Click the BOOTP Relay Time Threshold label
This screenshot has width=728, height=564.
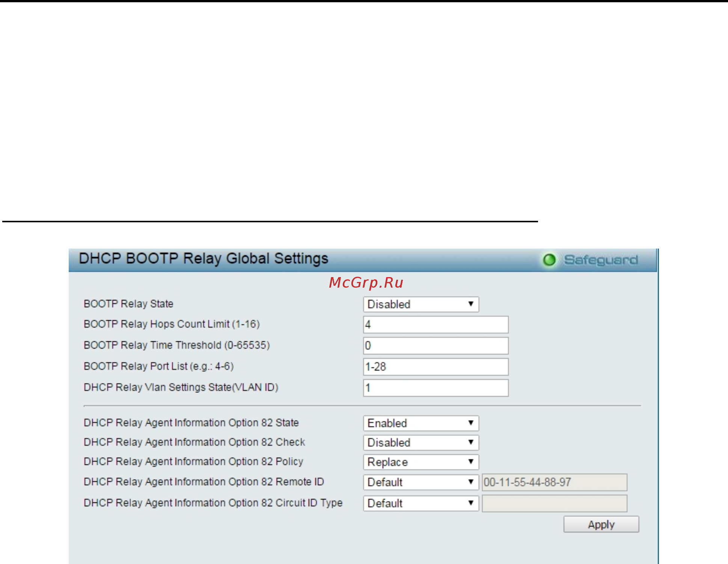(x=177, y=345)
